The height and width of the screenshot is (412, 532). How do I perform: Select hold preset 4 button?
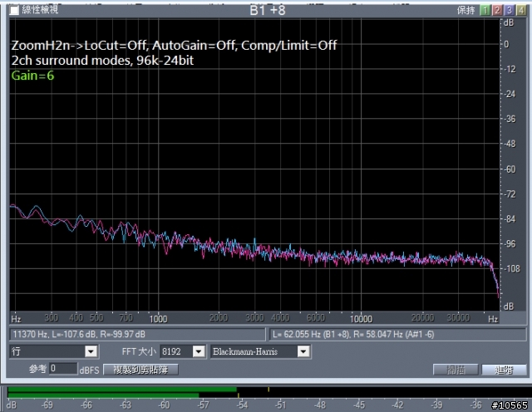coord(521,10)
